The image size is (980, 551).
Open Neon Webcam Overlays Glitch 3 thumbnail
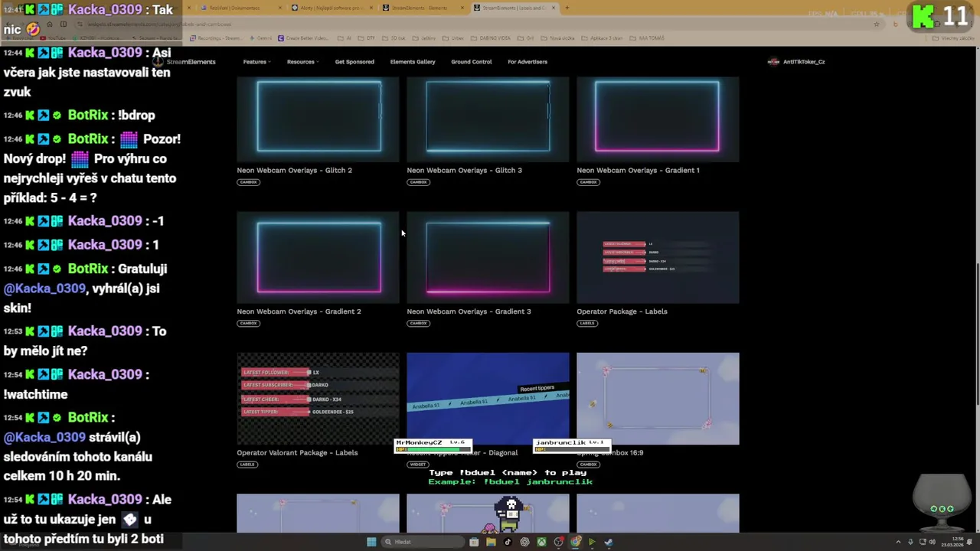tap(488, 119)
